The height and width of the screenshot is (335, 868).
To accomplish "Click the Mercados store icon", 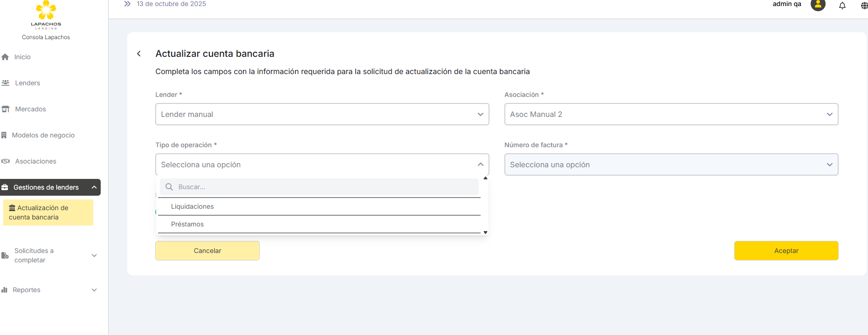I will click(x=6, y=109).
